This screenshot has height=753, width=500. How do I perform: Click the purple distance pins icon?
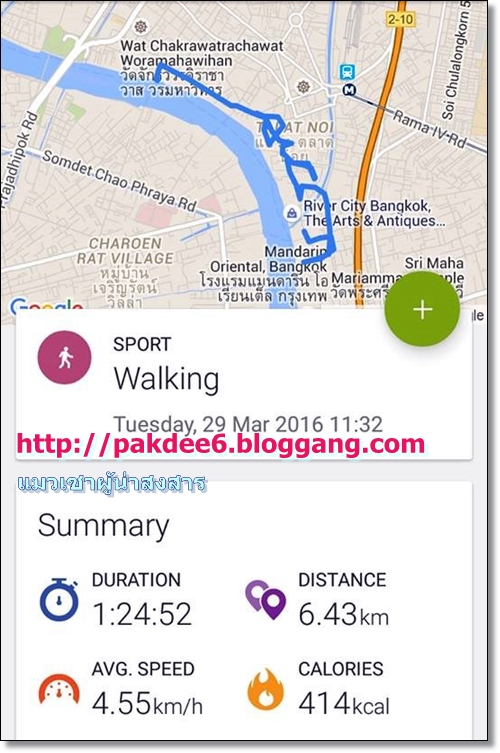click(266, 599)
